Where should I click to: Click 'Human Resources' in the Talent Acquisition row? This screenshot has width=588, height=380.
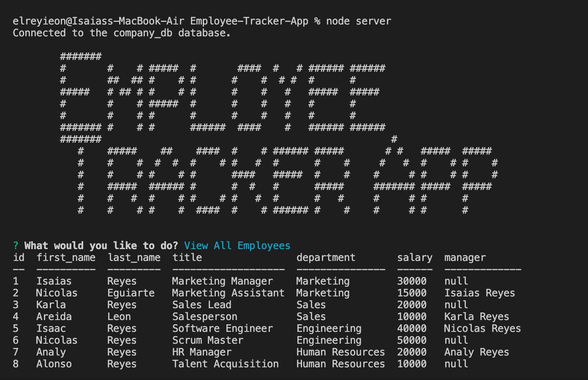pyautogui.click(x=340, y=364)
